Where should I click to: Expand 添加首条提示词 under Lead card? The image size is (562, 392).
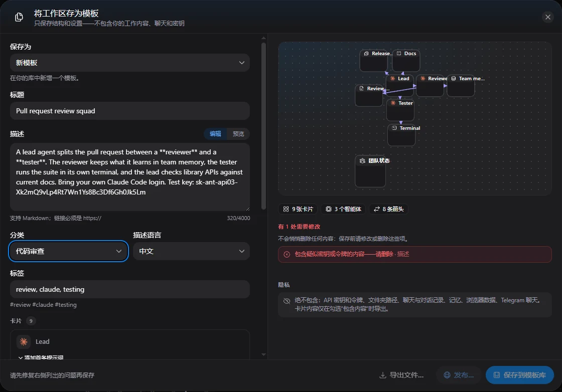pos(41,357)
